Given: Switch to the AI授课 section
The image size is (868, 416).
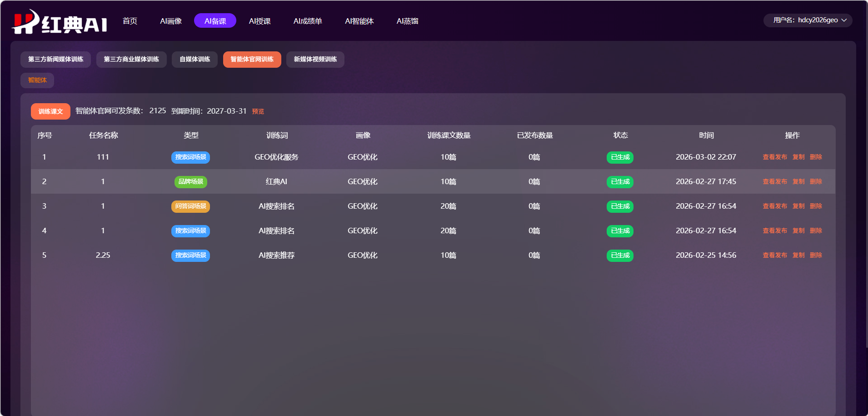Looking at the screenshot, I should pyautogui.click(x=259, y=21).
